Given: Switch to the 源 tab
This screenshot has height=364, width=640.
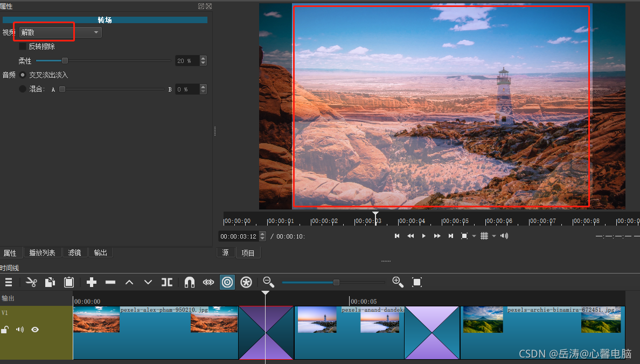Looking at the screenshot, I should (226, 253).
